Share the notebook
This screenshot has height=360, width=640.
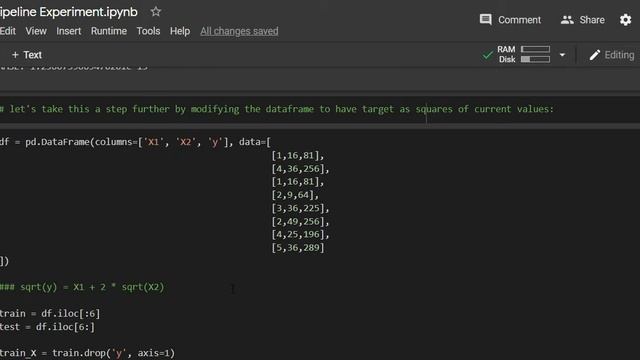click(x=582, y=20)
